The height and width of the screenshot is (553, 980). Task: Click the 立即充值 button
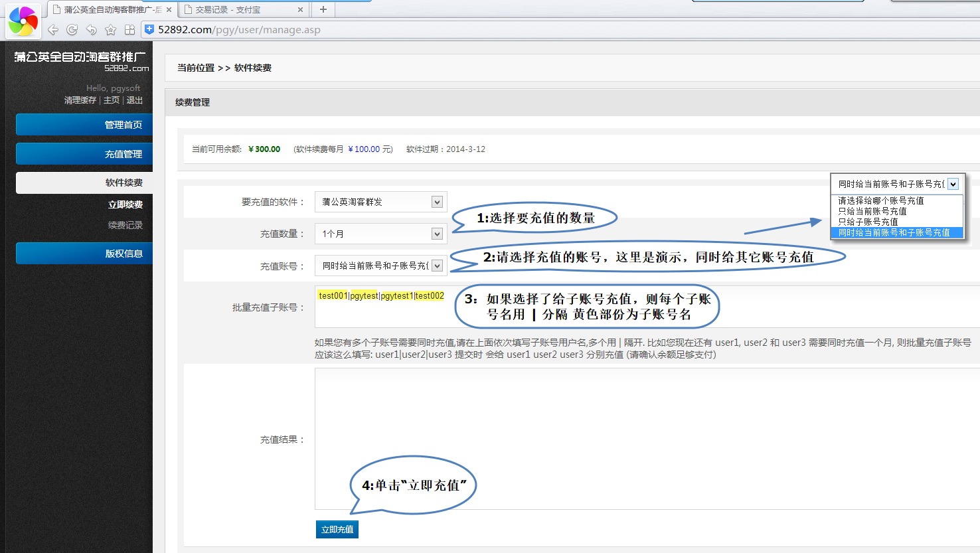(x=337, y=529)
